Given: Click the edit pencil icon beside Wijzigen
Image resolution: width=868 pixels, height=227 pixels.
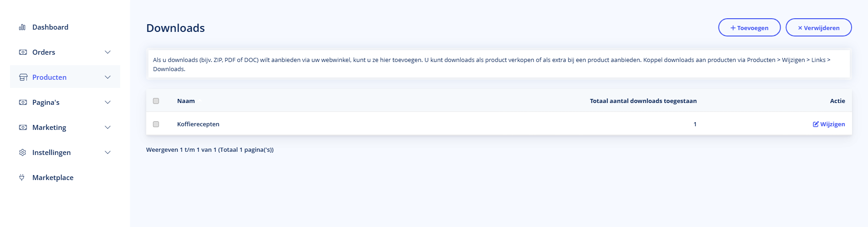Looking at the screenshot, I should 816,124.
